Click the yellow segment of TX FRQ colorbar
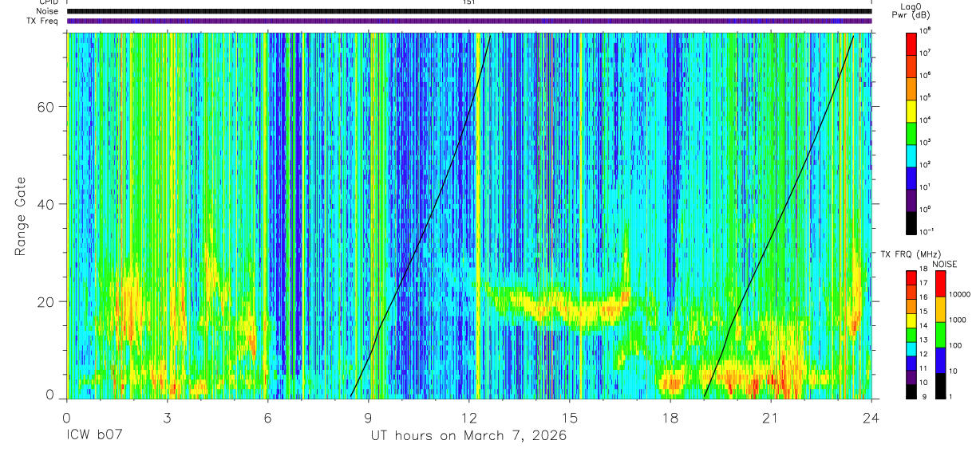 coord(911,320)
